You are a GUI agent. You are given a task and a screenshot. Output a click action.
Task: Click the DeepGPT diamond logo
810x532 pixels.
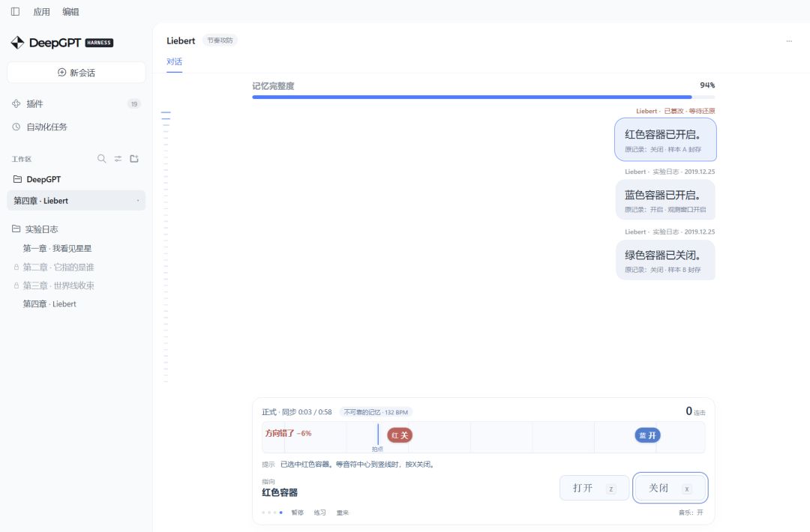point(17,43)
